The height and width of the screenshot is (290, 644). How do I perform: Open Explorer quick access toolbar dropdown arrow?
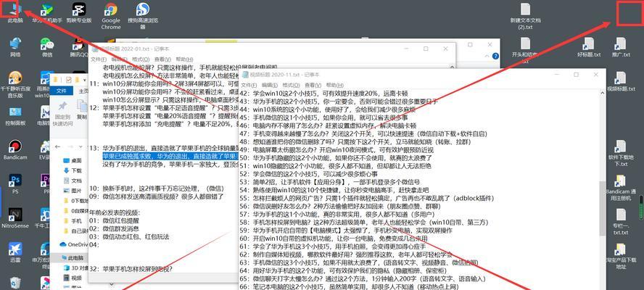(x=86, y=79)
